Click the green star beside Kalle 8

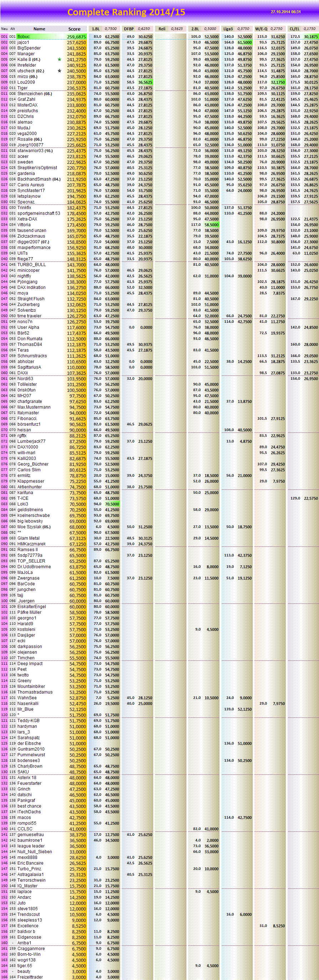pyautogui.click(x=60, y=59)
